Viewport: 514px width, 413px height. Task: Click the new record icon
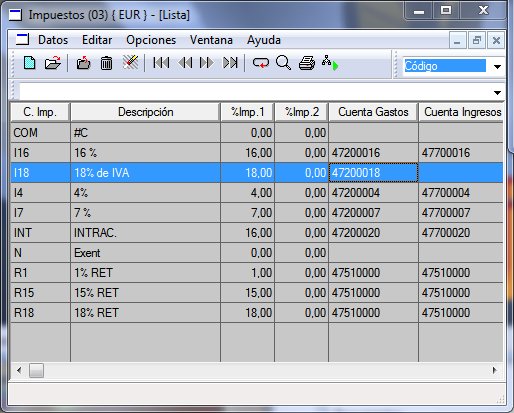pyautogui.click(x=29, y=63)
